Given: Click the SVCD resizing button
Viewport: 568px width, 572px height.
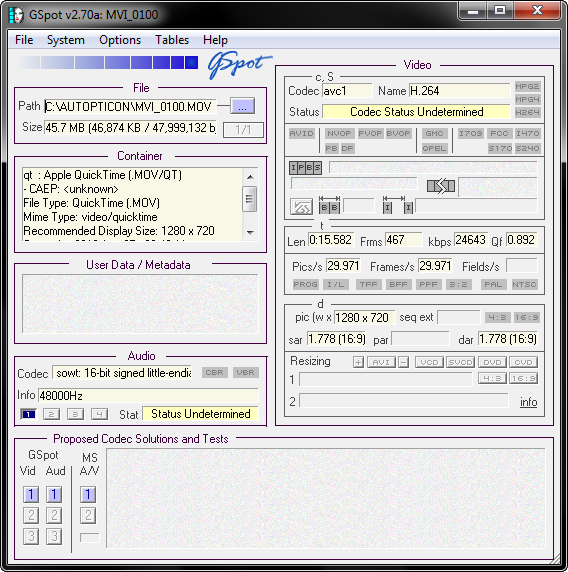Looking at the screenshot, I should (460, 362).
